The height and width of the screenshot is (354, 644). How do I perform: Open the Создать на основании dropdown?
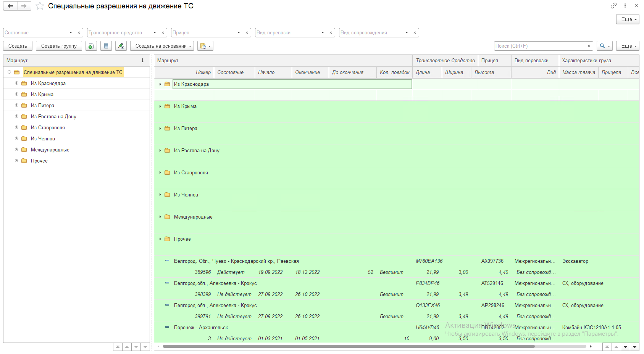162,46
